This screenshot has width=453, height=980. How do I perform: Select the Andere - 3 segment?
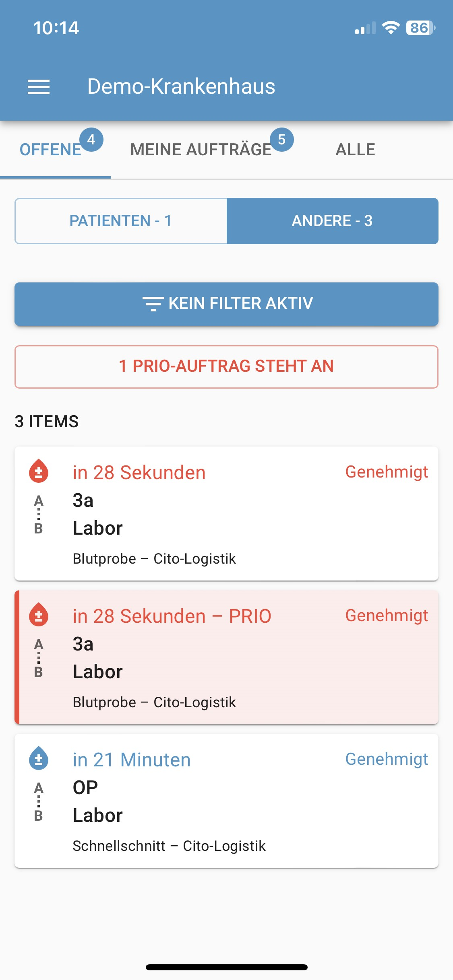(x=333, y=221)
